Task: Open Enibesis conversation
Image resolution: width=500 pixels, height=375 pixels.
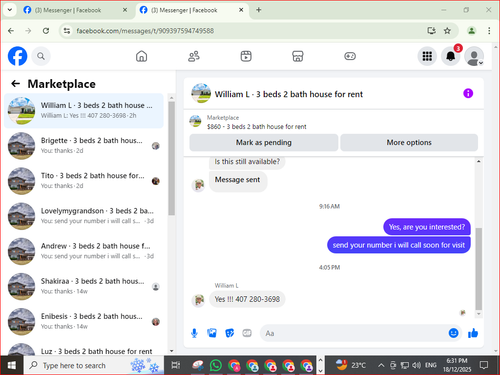Action: 84,321
